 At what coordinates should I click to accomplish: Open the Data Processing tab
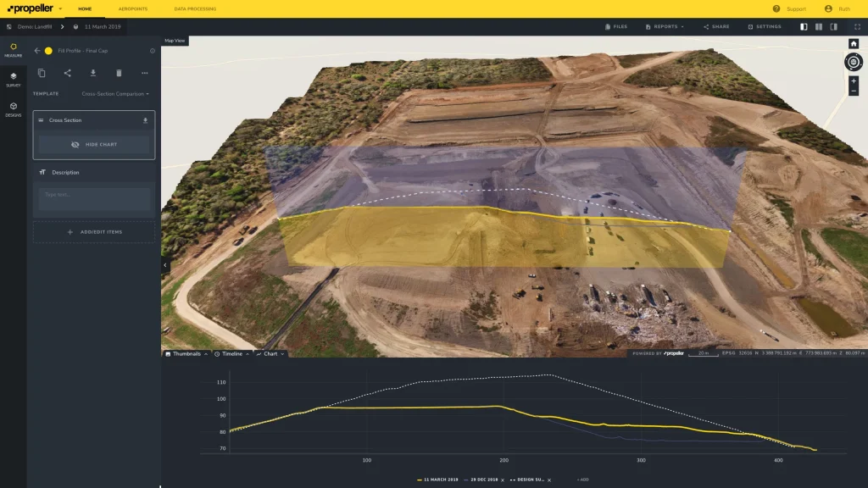[x=195, y=8]
